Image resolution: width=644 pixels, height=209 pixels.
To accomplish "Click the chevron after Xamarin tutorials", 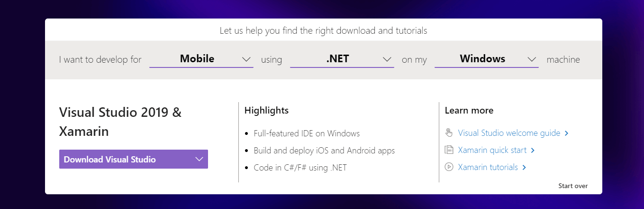I will click(x=524, y=168).
